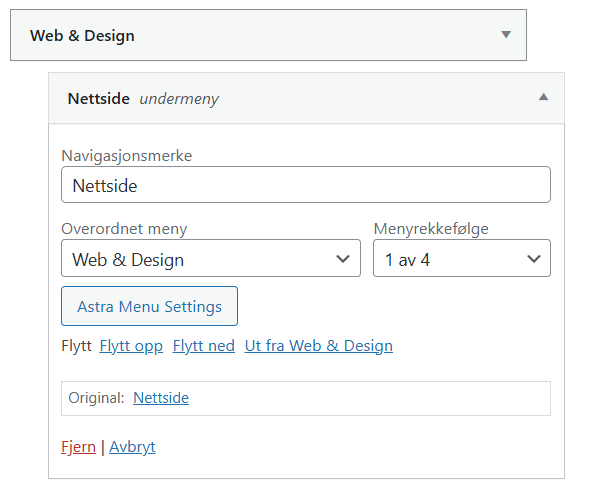This screenshot has height=491, width=602.
Task: Click the undermeny text in header
Action: 179,99
